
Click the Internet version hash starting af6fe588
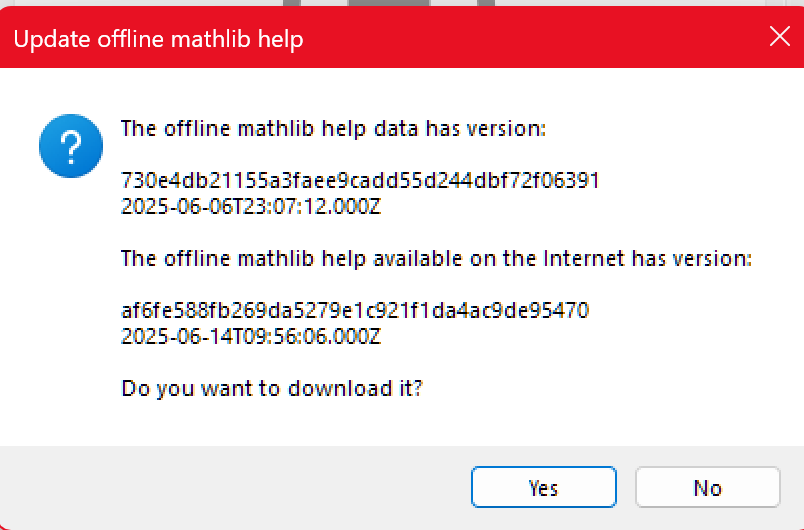354,310
